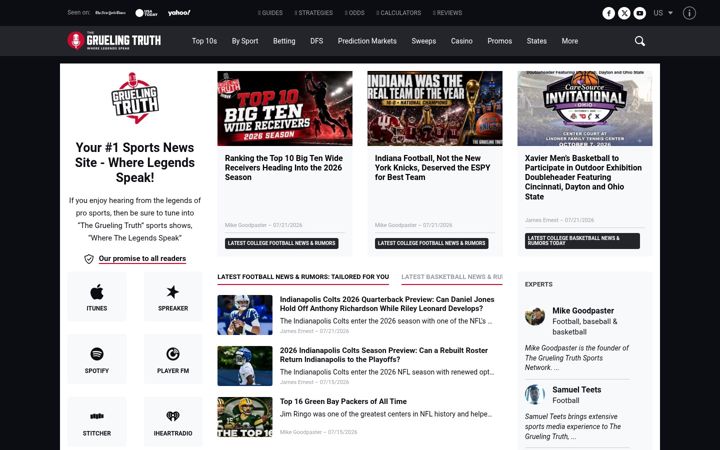The height and width of the screenshot is (450, 720).
Task: Click college football tag under Big Ten article
Action: (x=281, y=243)
